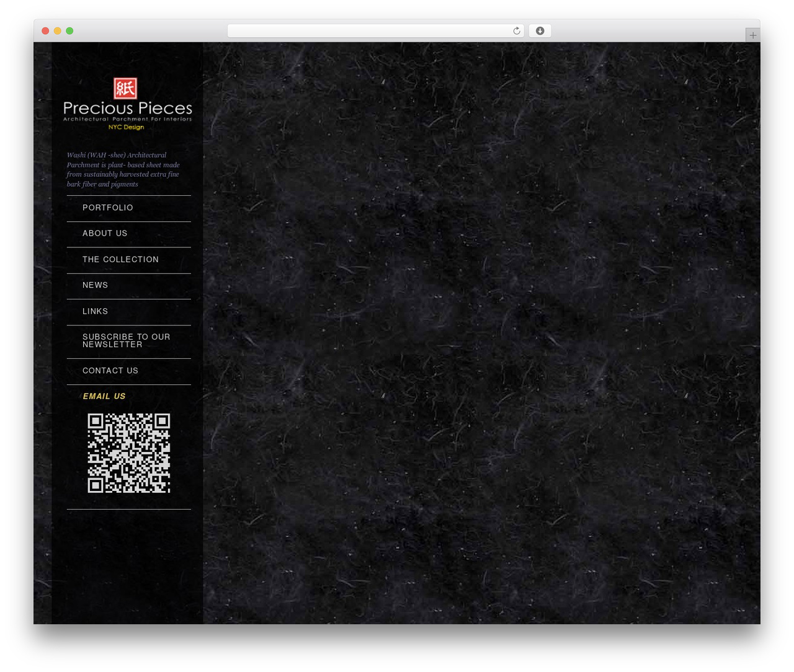Select the NEWS menu item
Screen dimensions: 794x672
pos(96,285)
